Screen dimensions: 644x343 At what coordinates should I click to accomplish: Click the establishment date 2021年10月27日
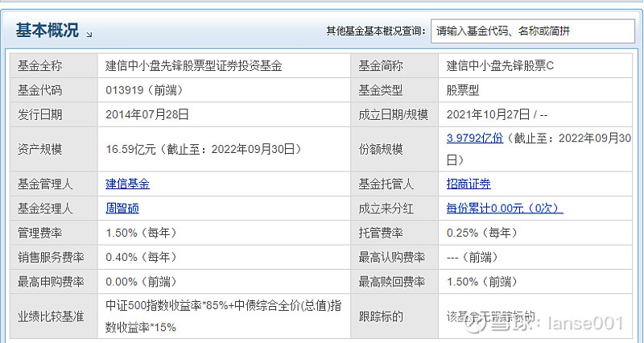tap(488, 114)
